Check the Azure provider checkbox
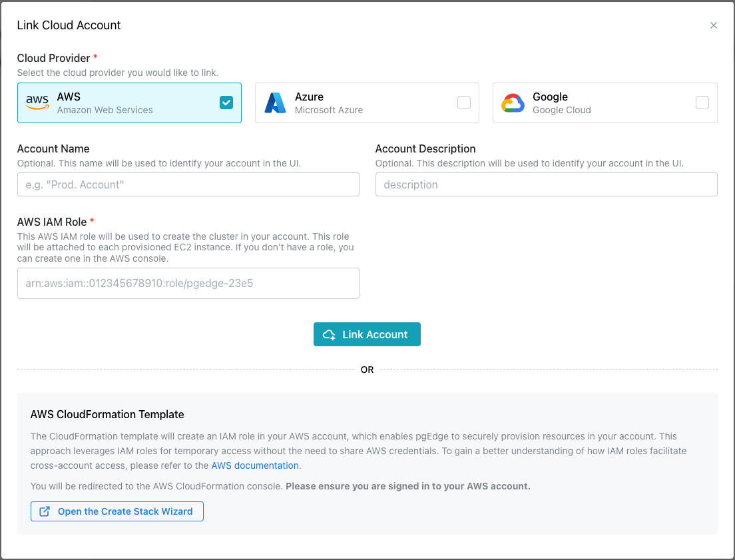735x560 pixels. tap(464, 103)
